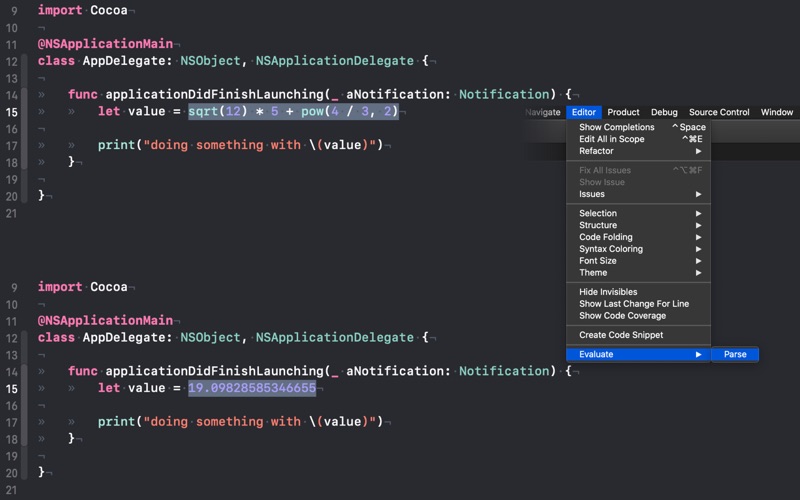Click 'applicationDidFinishLaunching' in the bottom editor
800x500 pixels.
tap(214, 371)
